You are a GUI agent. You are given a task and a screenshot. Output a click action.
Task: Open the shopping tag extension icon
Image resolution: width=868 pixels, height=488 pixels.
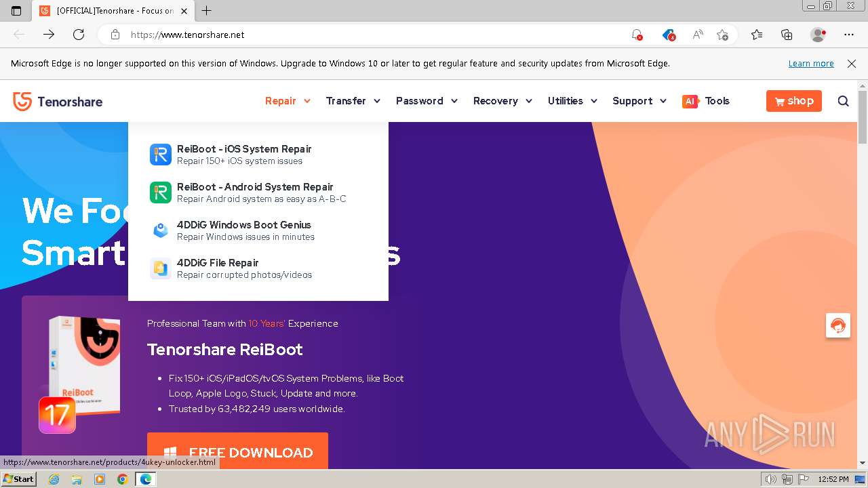tap(669, 35)
